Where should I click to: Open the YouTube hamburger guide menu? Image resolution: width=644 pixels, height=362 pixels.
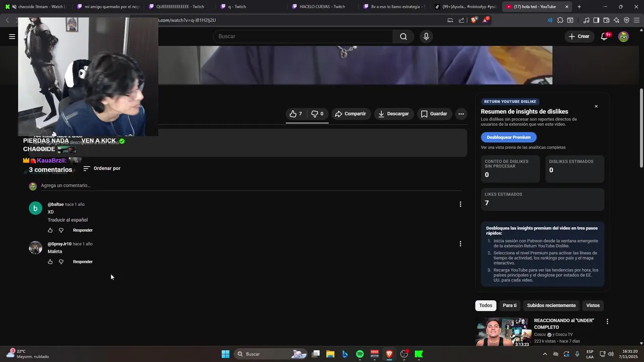pos(12,36)
